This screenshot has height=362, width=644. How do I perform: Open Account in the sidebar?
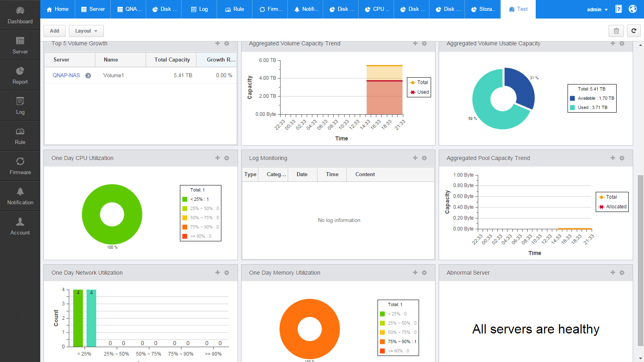point(20,226)
